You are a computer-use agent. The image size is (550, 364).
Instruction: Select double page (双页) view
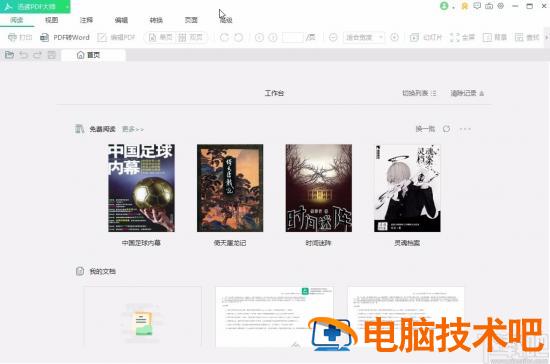(x=191, y=37)
